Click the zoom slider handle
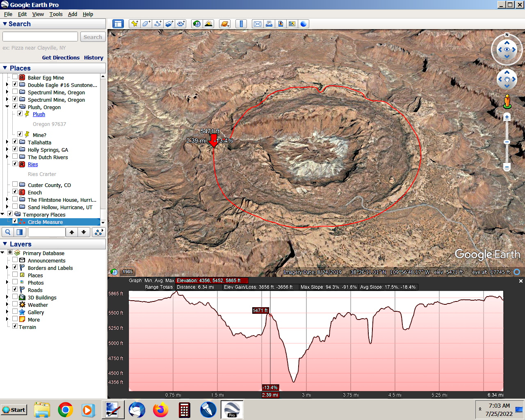The image size is (525, 420). [x=507, y=142]
